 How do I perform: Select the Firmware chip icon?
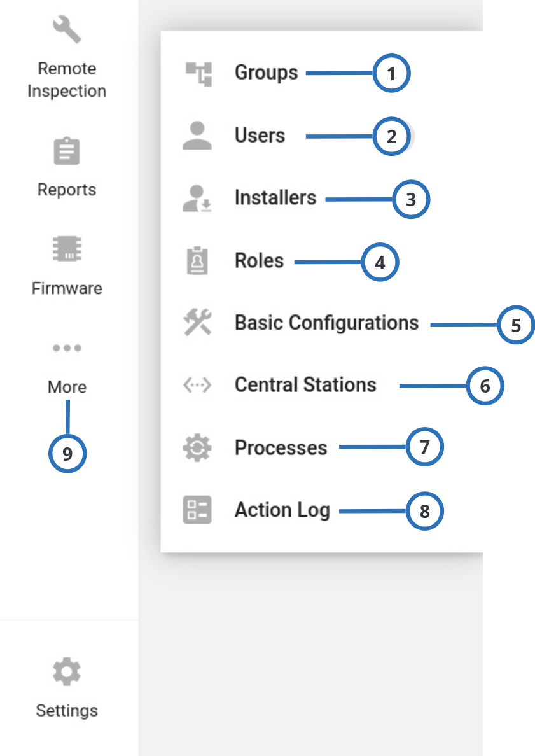click(67, 249)
